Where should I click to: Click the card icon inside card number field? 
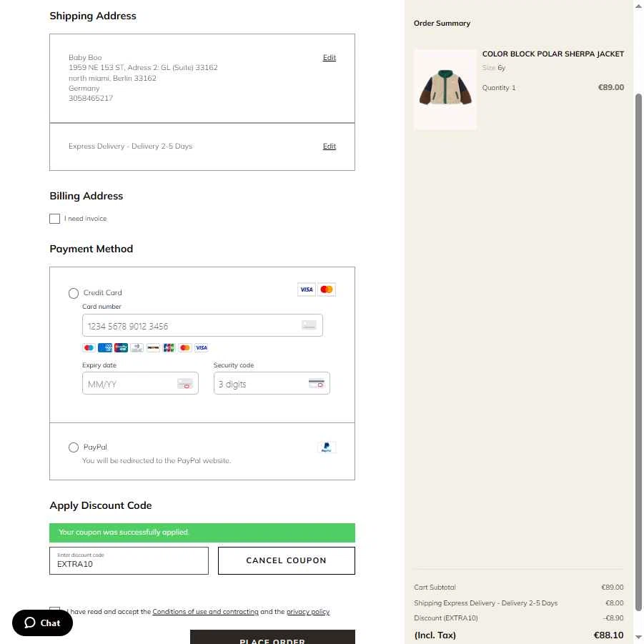tap(309, 325)
